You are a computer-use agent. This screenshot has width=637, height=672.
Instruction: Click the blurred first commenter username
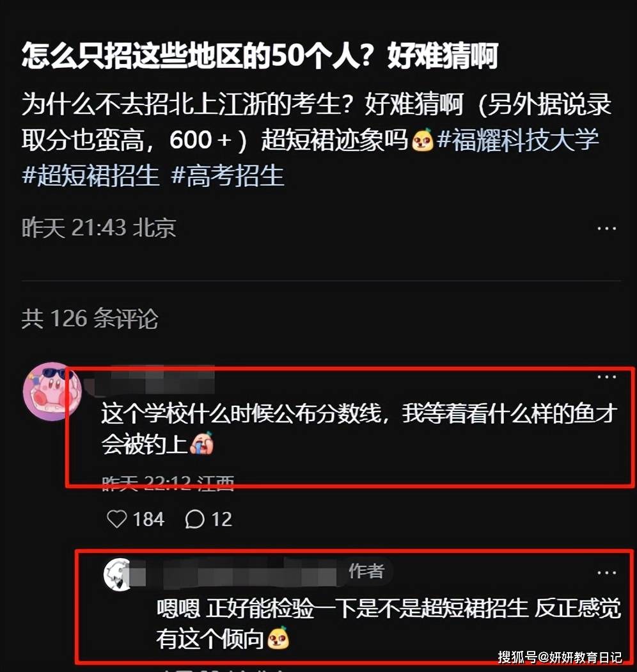coord(150,380)
